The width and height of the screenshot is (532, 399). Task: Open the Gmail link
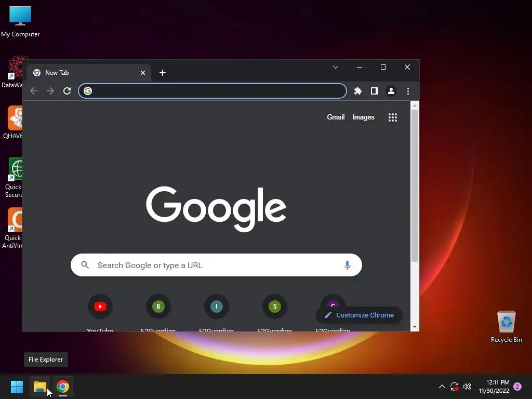click(336, 117)
